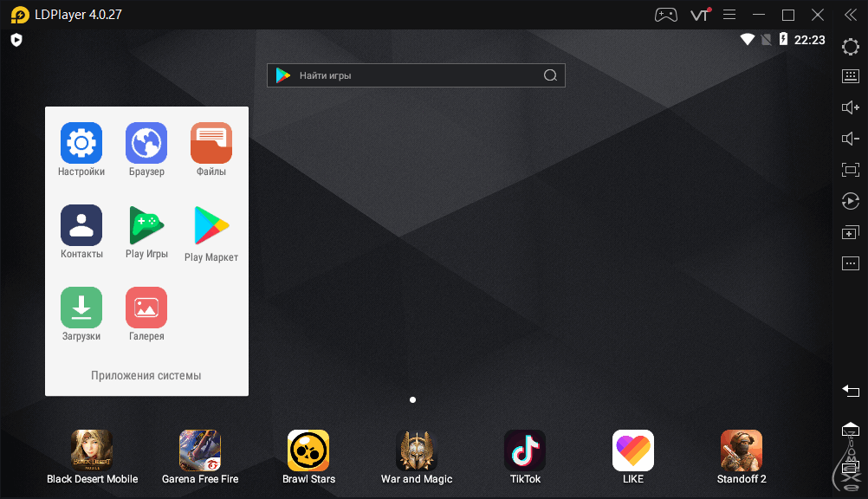Click the battery charging status icon
Viewport: 868px width, 499px height.
pos(783,39)
